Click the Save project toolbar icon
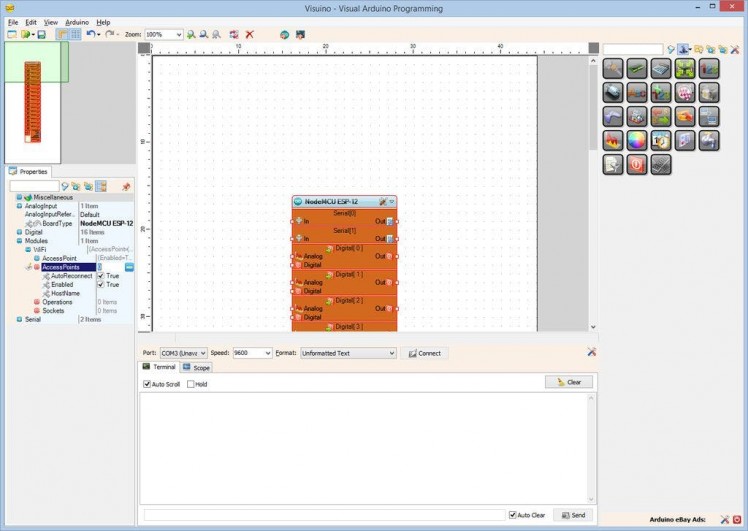The height and width of the screenshot is (531, 748). pyautogui.click(x=41, y=34)
